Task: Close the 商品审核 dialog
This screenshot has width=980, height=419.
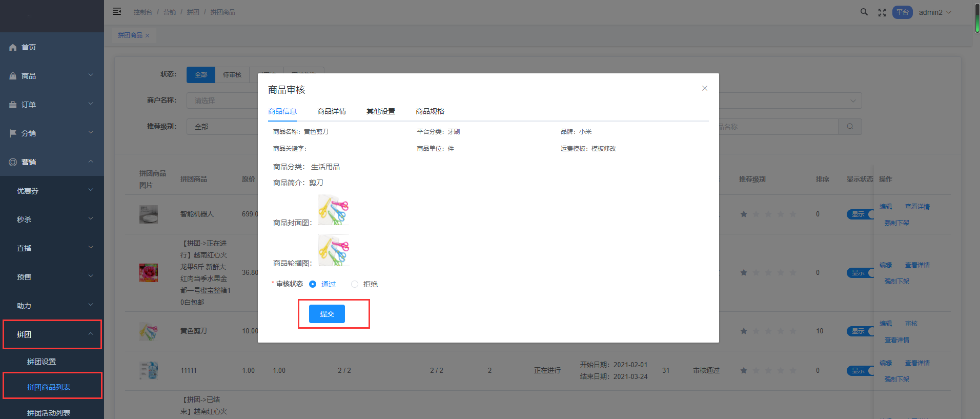Action: [x=705, y=88]
